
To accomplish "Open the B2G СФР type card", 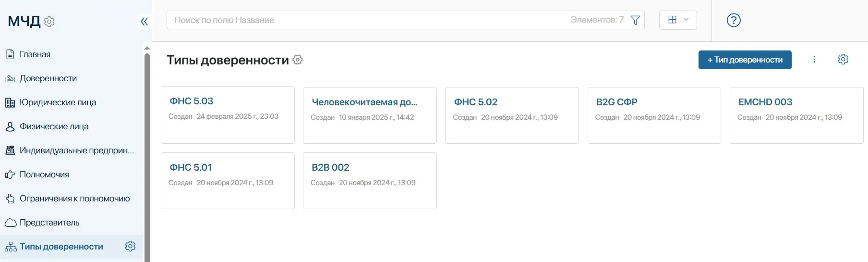I will [654, 115].
